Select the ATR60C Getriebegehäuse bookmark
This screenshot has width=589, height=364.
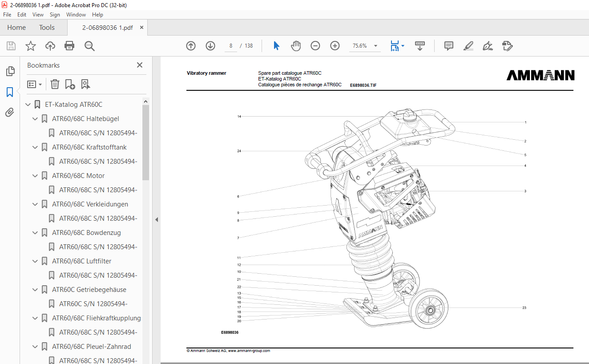[x=89, y=290]
